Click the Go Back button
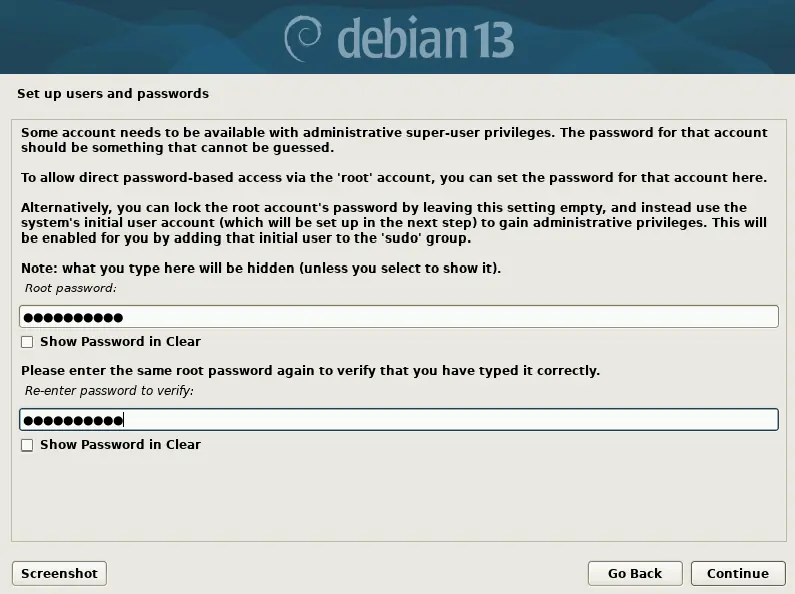 (635, 573)
